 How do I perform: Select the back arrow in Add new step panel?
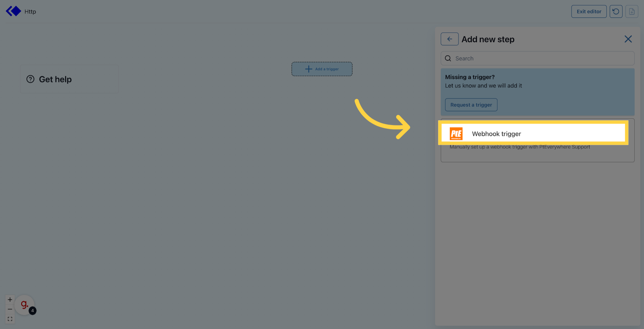pos(449,39)
